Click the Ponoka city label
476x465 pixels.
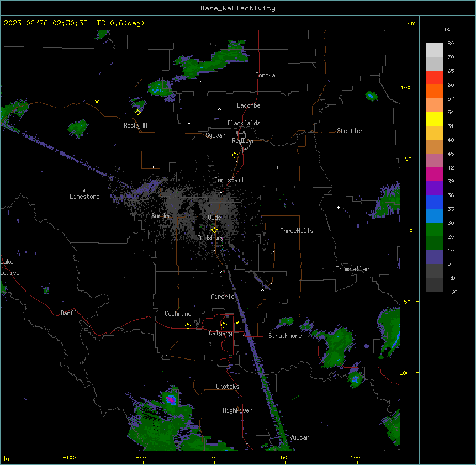pos(265,75)
